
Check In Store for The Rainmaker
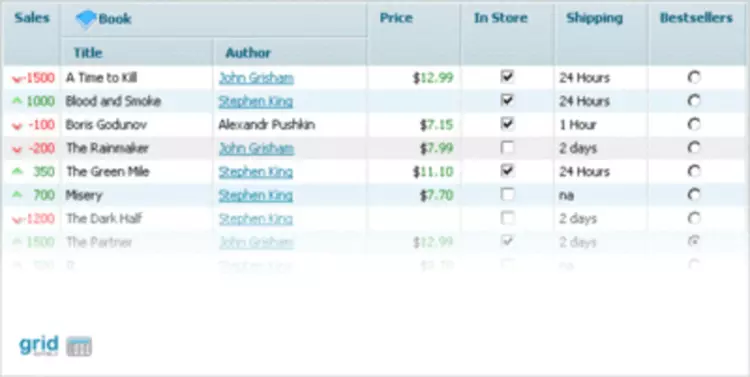507,147
